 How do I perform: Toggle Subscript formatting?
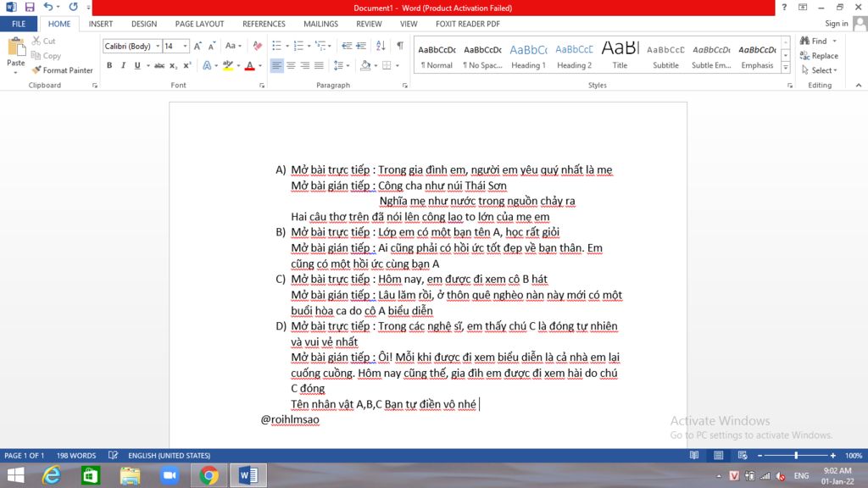click(173, 65)
